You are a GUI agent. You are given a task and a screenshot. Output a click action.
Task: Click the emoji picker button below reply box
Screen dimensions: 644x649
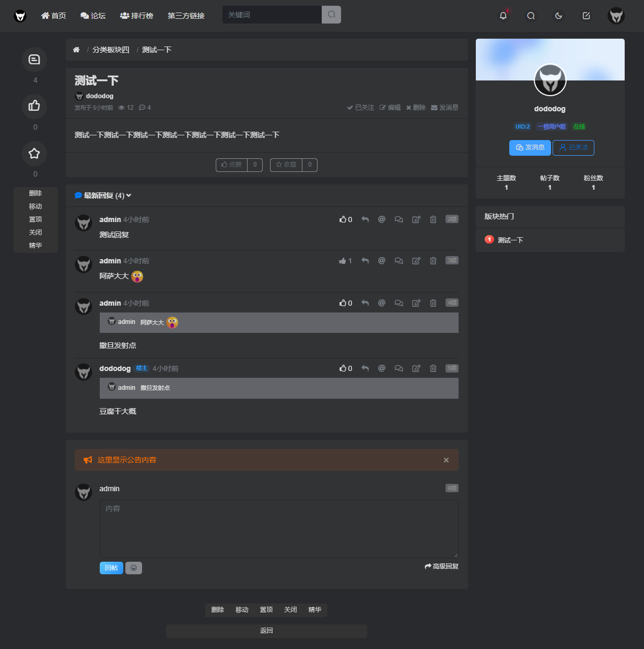134,568
